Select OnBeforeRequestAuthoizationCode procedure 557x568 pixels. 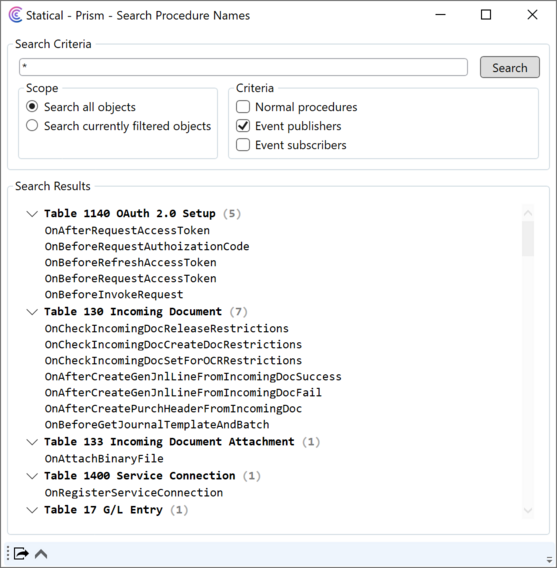pos(147,246)
